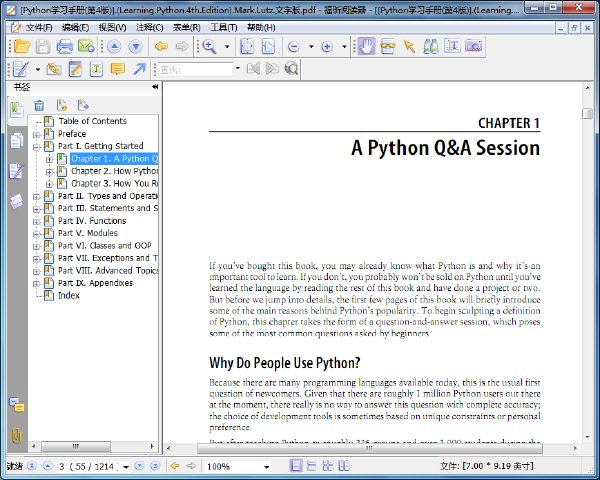Collapse the bookmarks panel with double arrow
Screen dimensions: 600x480
tap(155, 87)
